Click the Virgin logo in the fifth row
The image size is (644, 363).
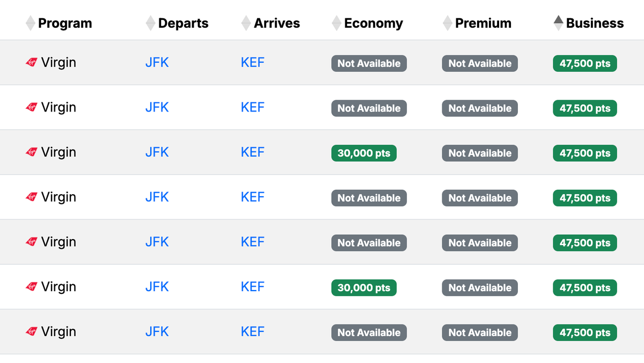coord(32,242)
